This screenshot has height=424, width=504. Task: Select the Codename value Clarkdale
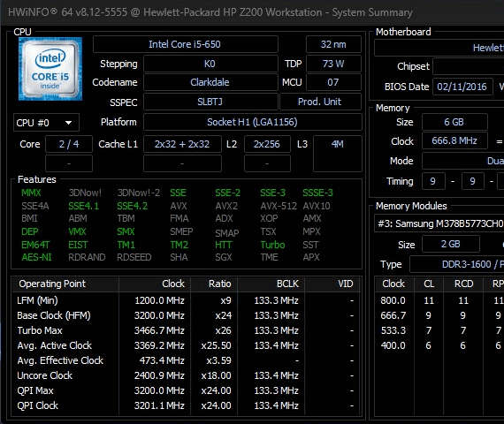pos(210,82)
